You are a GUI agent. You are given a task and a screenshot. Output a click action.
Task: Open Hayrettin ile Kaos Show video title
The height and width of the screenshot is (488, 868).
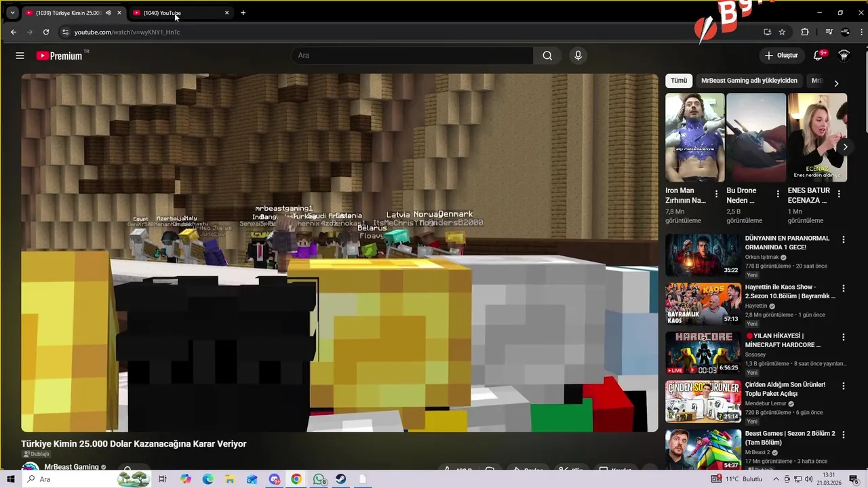coord(790,291)
